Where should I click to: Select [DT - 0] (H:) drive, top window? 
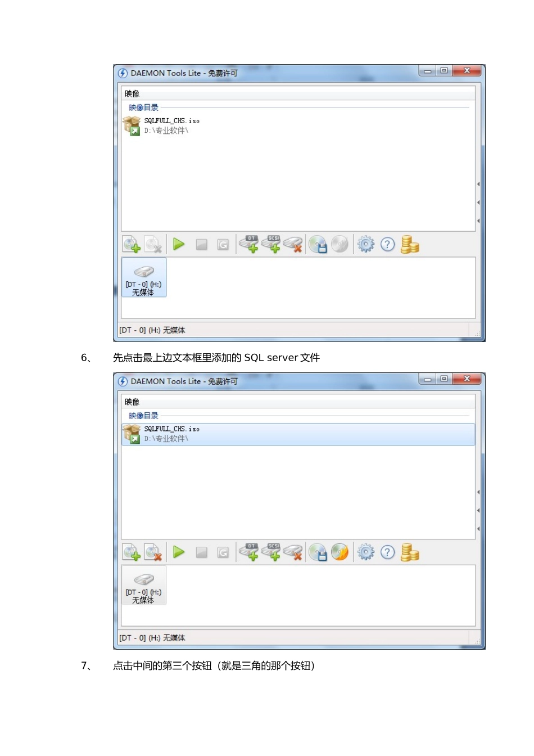[x=144, y=277]
